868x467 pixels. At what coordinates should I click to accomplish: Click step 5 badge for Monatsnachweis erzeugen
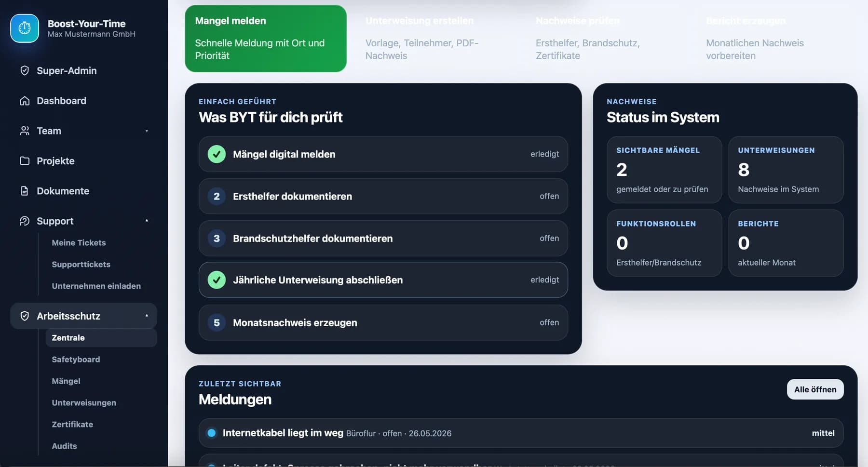217,322
